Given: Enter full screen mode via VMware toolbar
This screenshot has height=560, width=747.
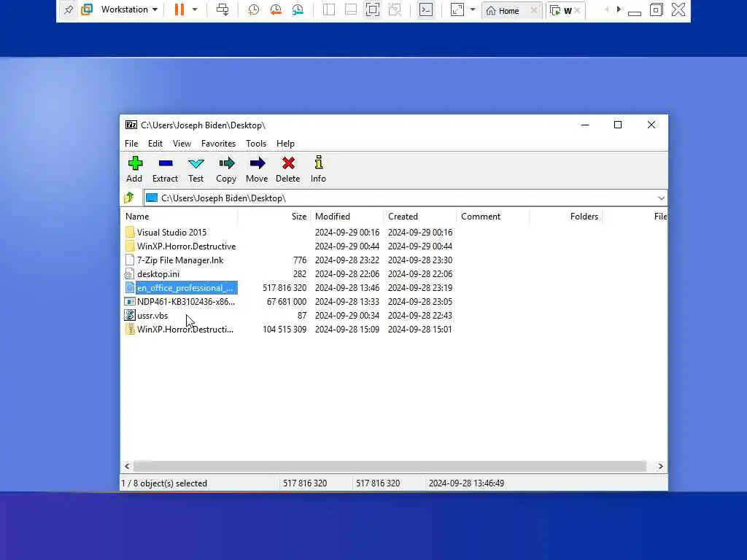Looking at the screenshot, I should pyautogui.click(x=373, y=9).
